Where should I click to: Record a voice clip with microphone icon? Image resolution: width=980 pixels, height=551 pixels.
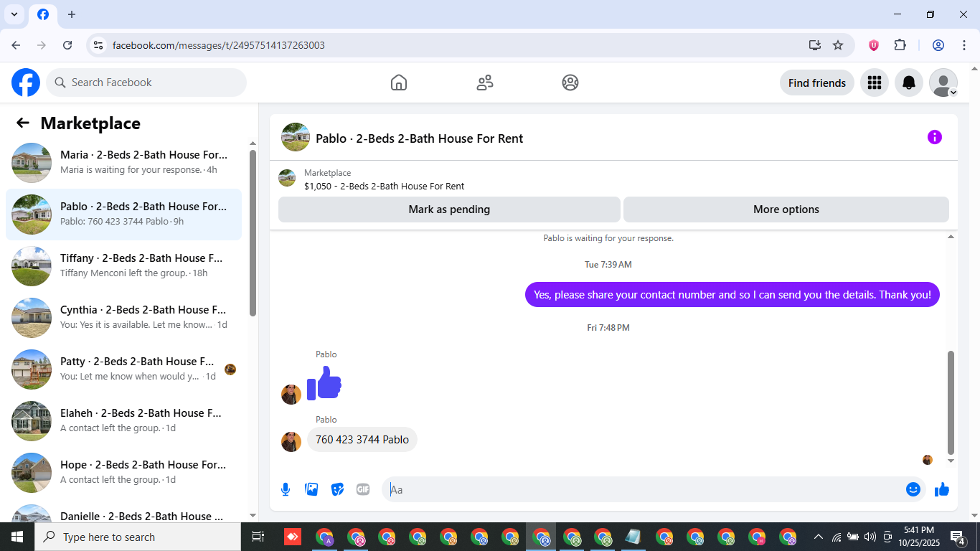click(286, 489)
